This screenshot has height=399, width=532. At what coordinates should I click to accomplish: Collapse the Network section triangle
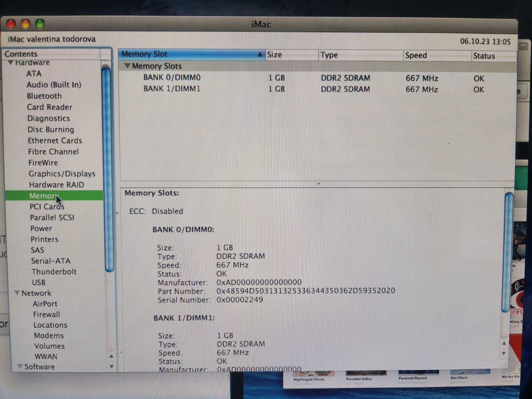pos(17,293)
